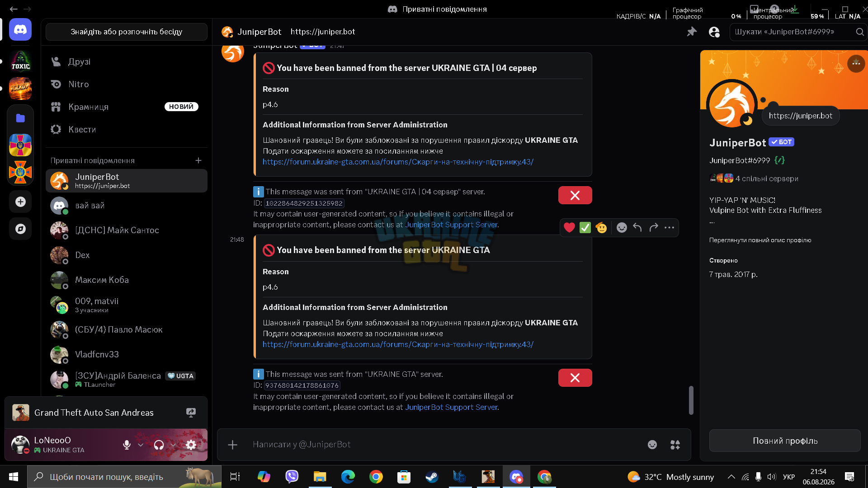Delete message from UKRAINE GTA 04 сервер
The height and width of the screenshot is (488, 868).
[575, 195]
